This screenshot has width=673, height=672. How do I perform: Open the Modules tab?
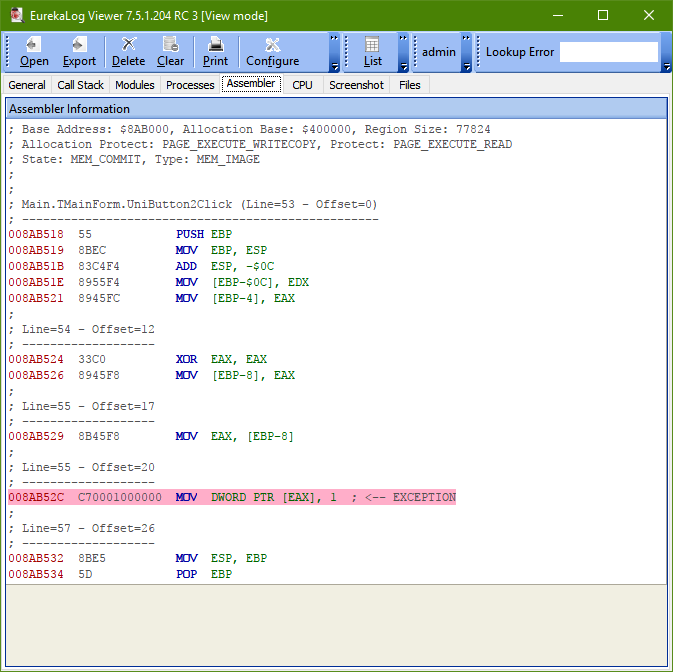coord(134,85)
